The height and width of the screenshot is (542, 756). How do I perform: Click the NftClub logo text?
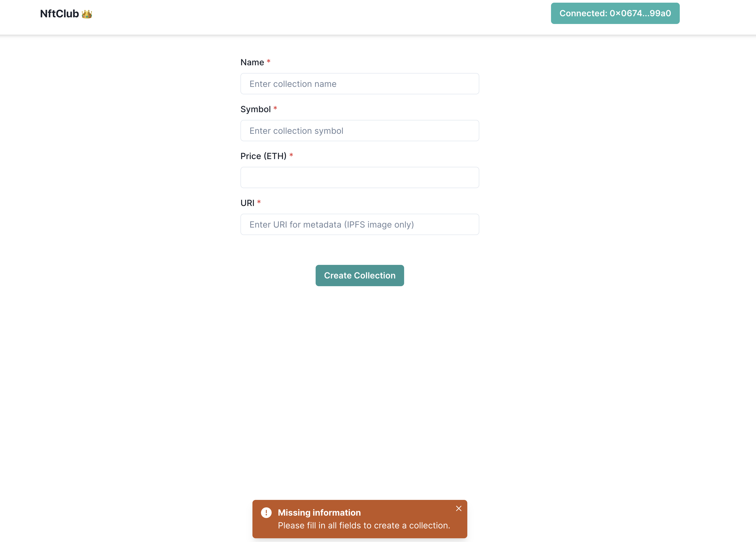[x=59, y=14]
